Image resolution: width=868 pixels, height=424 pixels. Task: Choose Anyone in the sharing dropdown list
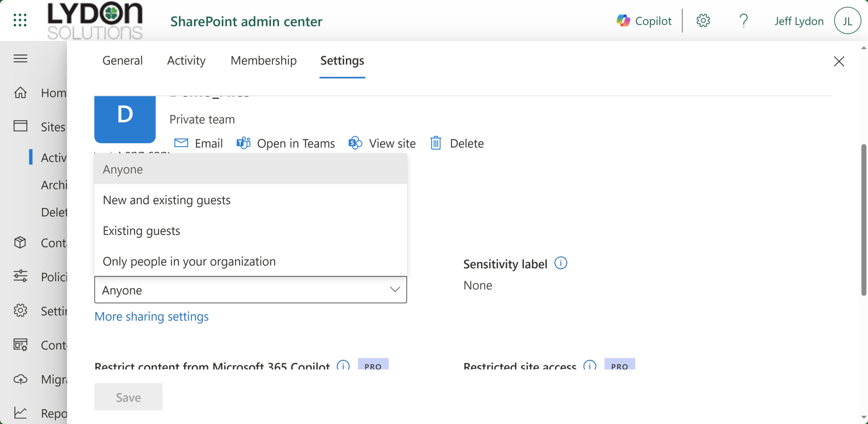tap(251, 169)
